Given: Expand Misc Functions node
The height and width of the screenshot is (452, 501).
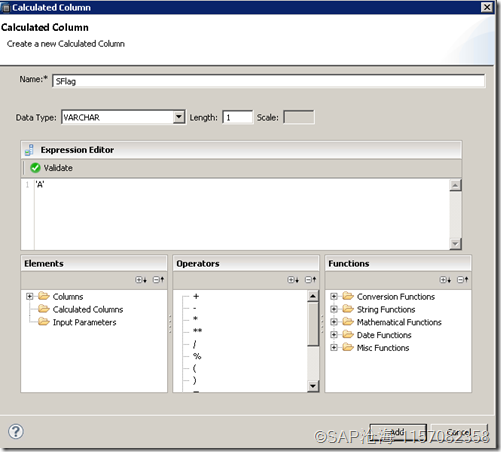Looking at the screenshot, I should (x=334, y=347).
